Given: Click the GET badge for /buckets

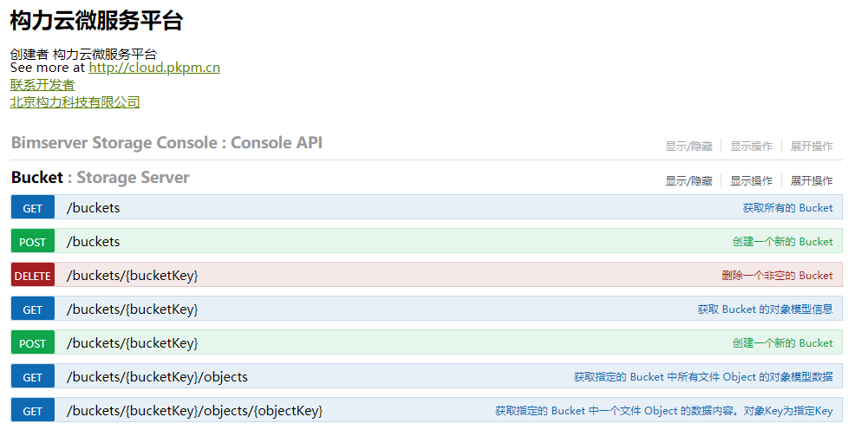Looking at the screenshot, I should [33, 207].
